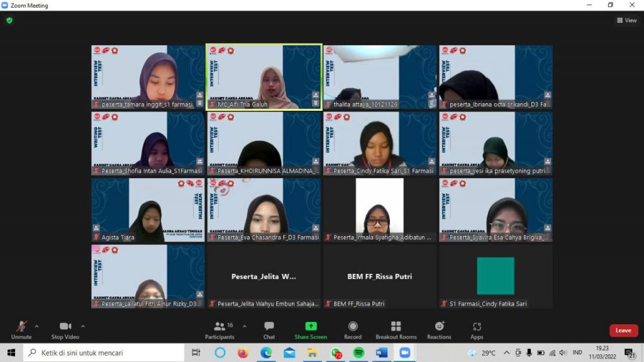Open the Reactions menu

point(439,329)
